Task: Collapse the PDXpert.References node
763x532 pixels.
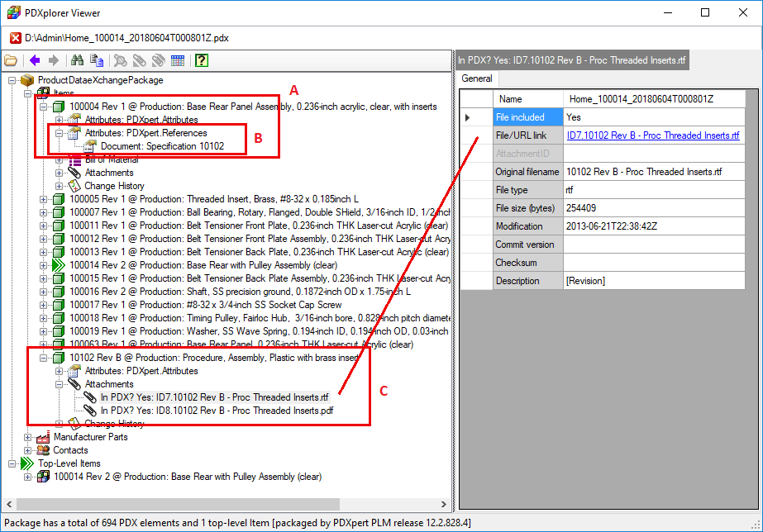Action: [59, 133]
